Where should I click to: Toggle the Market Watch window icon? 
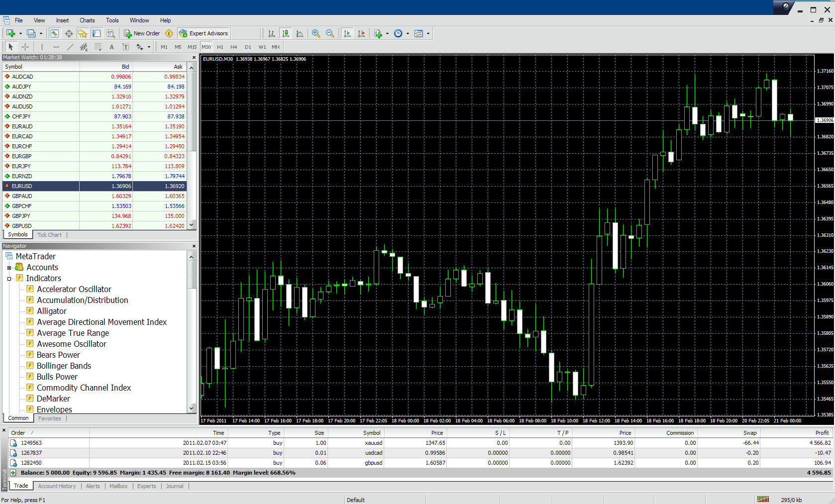pos(55,33)
